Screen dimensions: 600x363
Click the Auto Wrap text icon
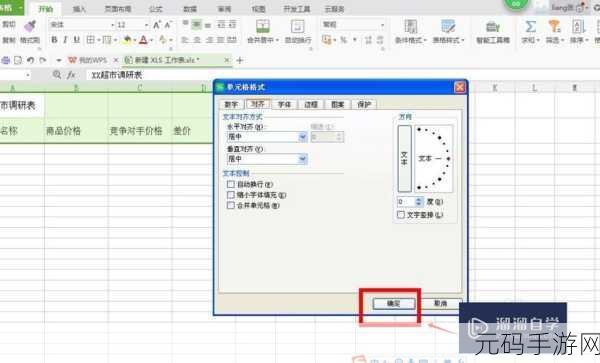297,26
